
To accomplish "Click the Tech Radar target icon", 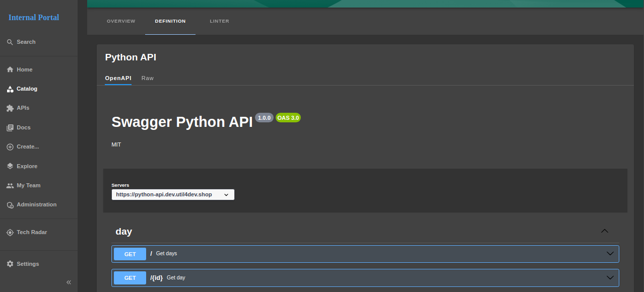I will pyautogui.click(x=10, y=233).
